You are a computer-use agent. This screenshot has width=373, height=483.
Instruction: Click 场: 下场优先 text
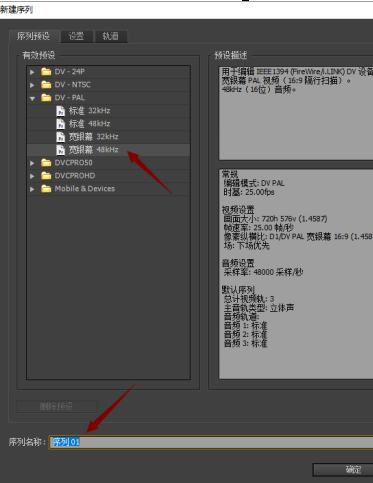coord(246,246)
